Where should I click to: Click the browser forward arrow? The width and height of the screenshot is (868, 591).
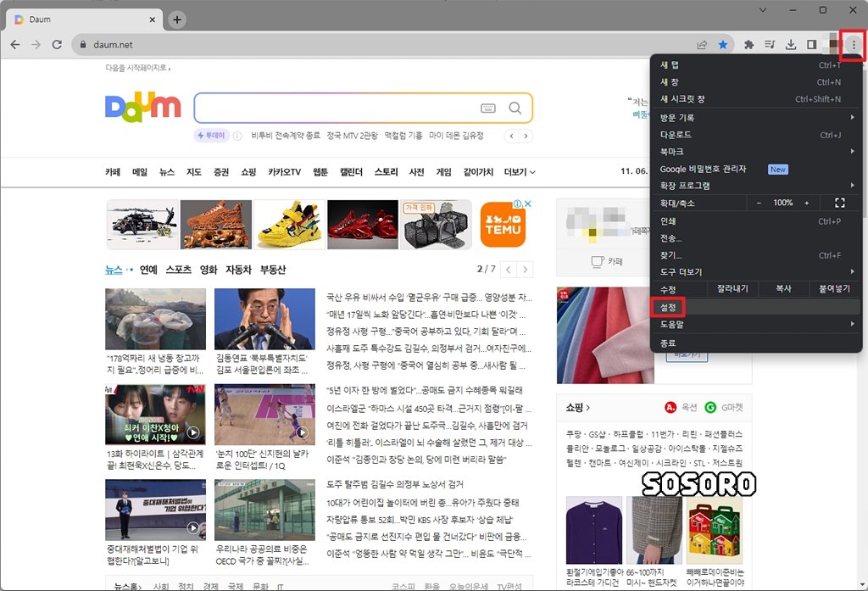[x=36, y=44]
